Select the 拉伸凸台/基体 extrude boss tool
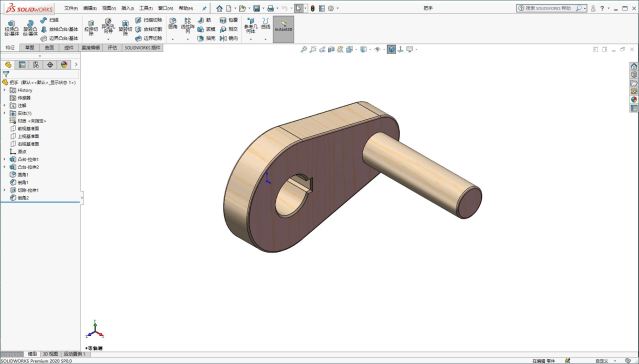 click(11, 28)
